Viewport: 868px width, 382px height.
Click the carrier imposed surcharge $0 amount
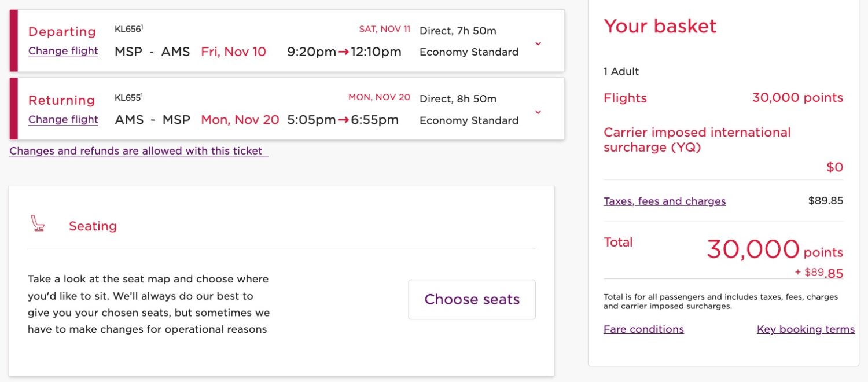(835, 167)
